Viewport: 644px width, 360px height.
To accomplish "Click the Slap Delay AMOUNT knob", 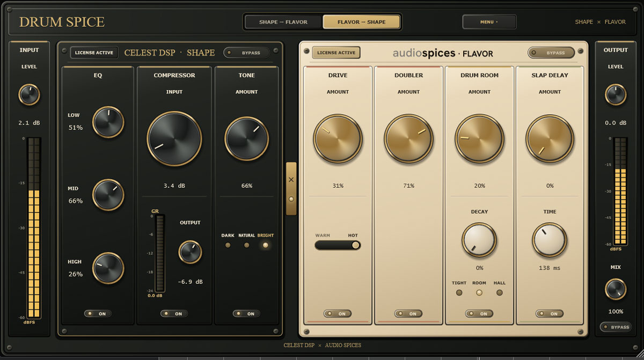I will (x=550, y=139).
